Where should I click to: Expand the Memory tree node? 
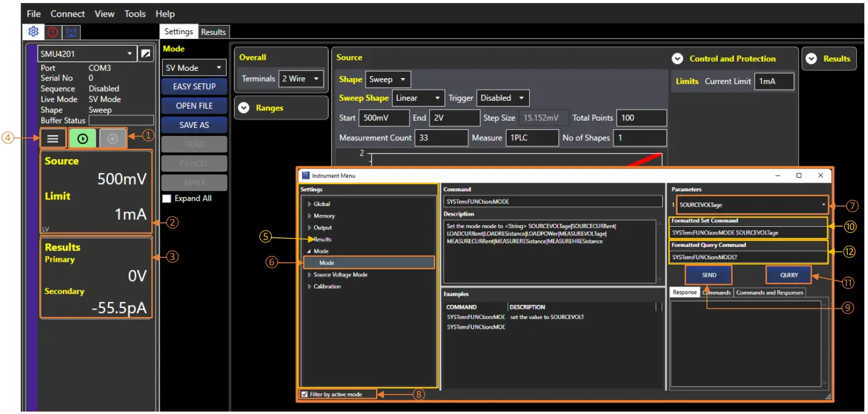click(x=309, y=216)
